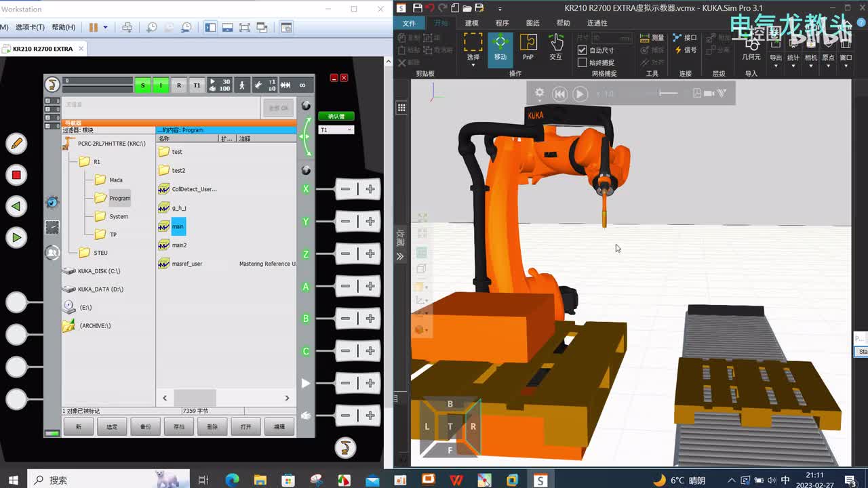Expand the collapsed side panel chevron
Screen dimensions: 868x488
[400, 256]
